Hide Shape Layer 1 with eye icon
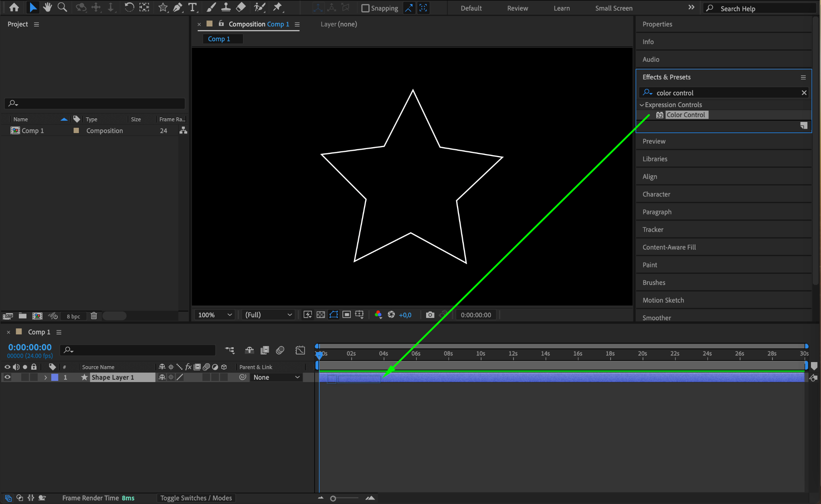The width and height of the screenshot is (821, 504). tap(7, 377)
